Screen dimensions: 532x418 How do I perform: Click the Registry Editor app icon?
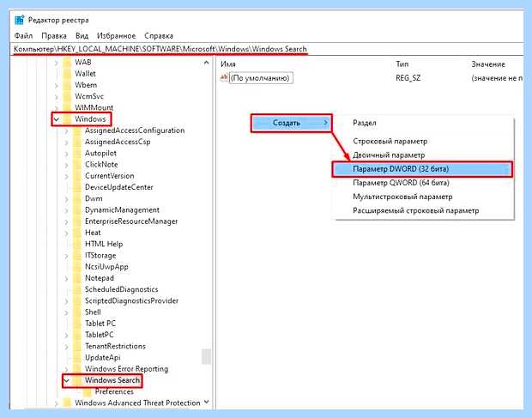point(20,20)
